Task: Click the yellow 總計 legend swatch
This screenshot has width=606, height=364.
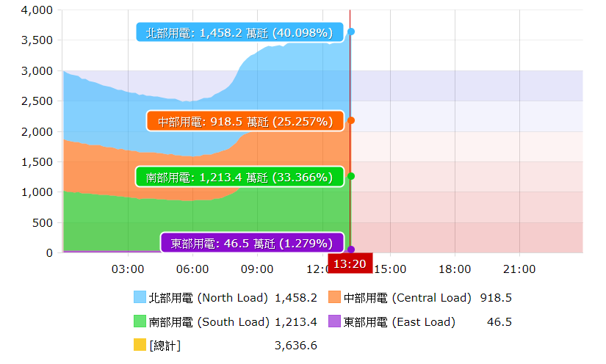Action: [140, 345]
